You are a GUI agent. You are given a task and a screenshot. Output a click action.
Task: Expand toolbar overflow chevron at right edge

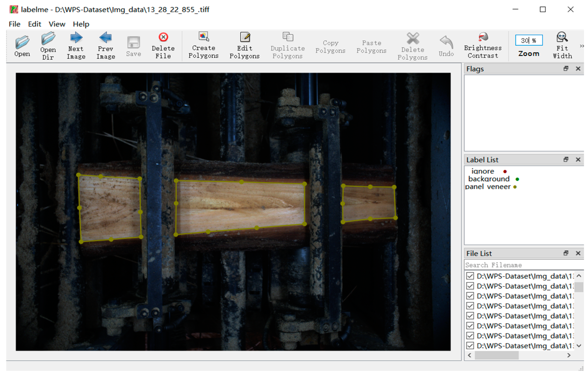pos(581,46)
